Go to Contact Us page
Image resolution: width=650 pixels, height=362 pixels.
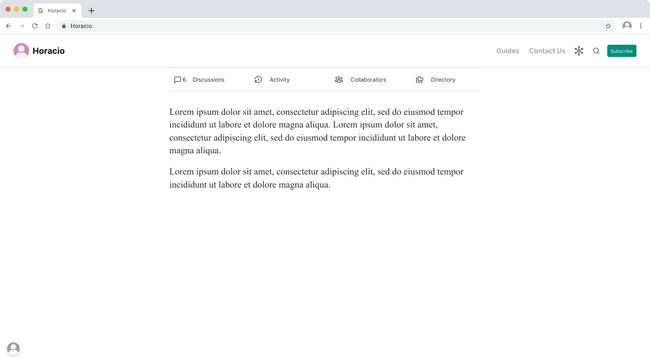547,51
